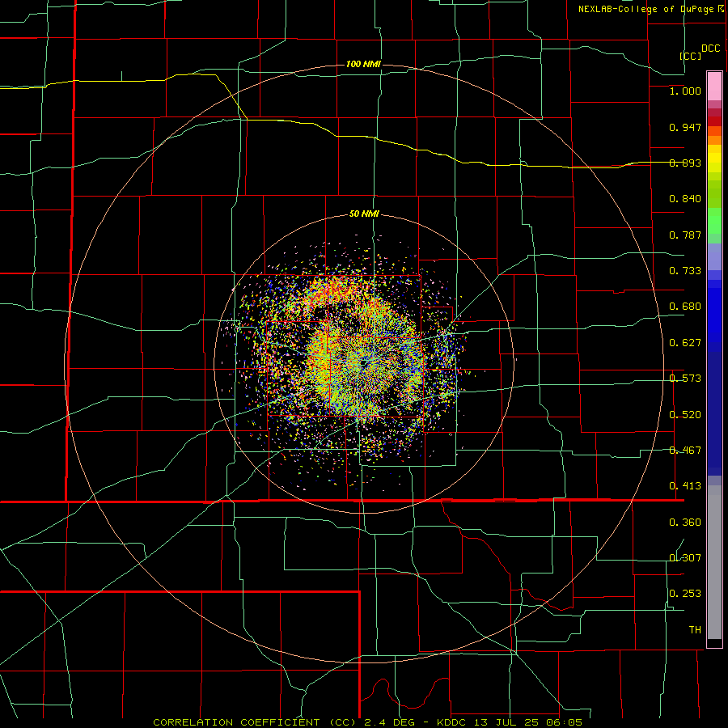Click the 'CORRELATION COEFFICIENT (CC)' product title

pos(256,722)
